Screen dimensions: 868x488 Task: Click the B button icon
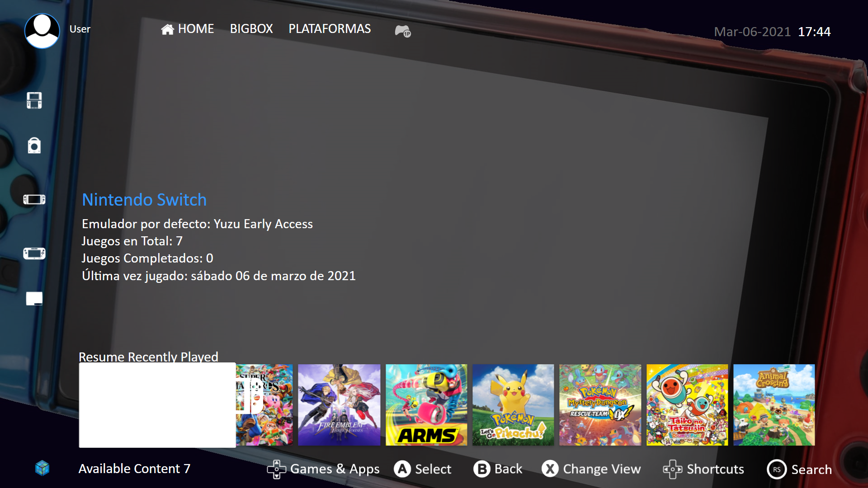tap(482, 469)
